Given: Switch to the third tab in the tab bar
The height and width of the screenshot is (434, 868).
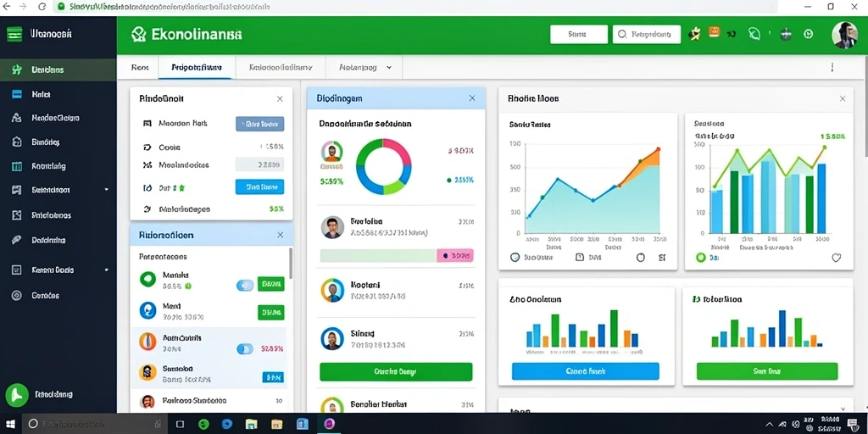Looking at the screenshot, I should click(281, 68).
